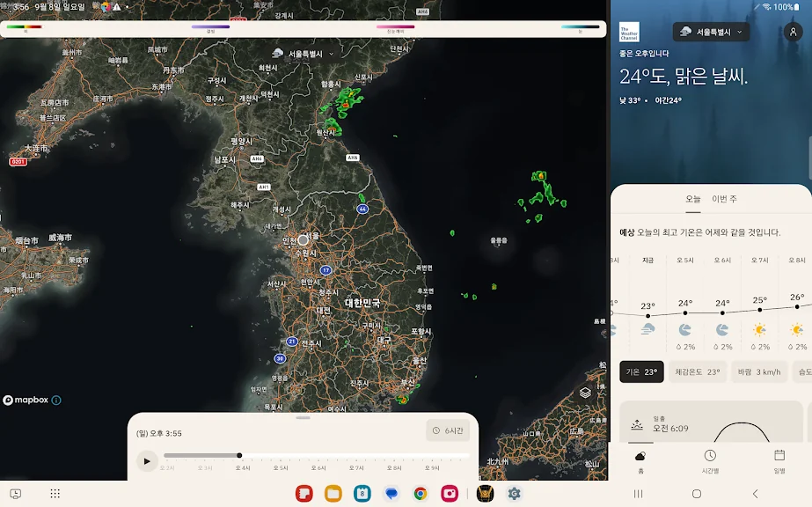Tap the radar panel drag handle
The image size is (812, 507).
(303, 417)
